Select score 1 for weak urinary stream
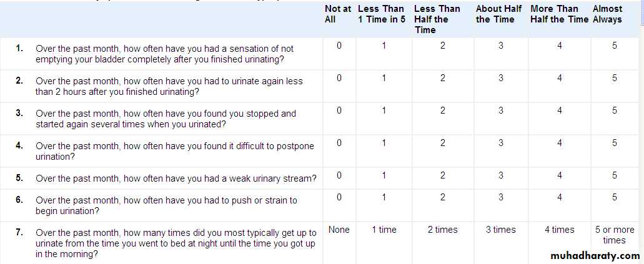 tap(384, 175)
